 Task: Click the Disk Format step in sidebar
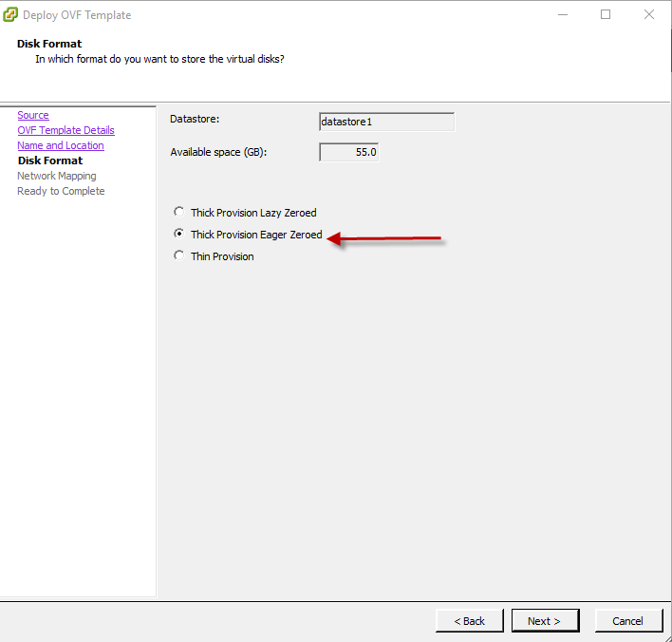click(50, 160)
